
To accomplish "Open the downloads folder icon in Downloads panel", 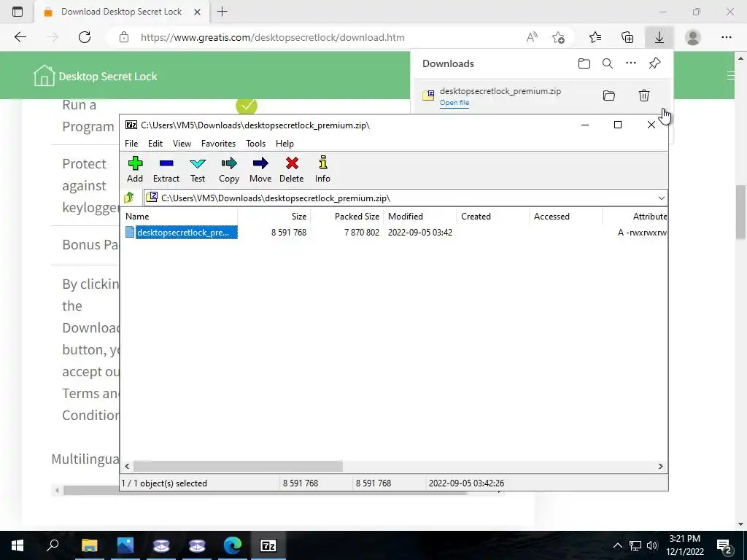I will (584, 63).
